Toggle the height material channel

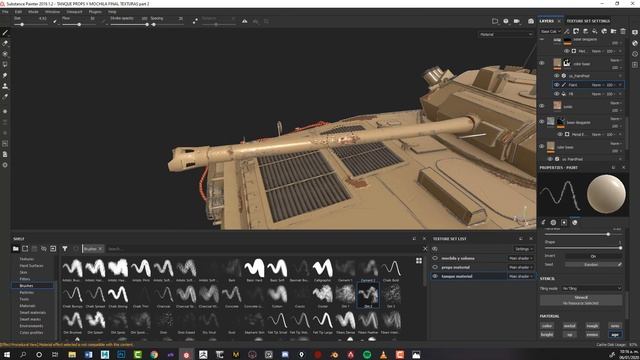(547, 335)
